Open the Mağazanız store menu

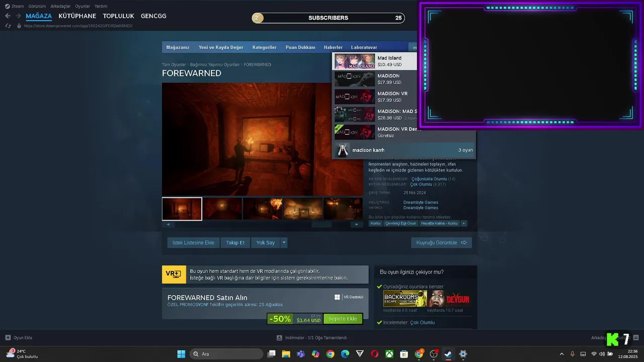pyautogui.click(x=178, y=47)
